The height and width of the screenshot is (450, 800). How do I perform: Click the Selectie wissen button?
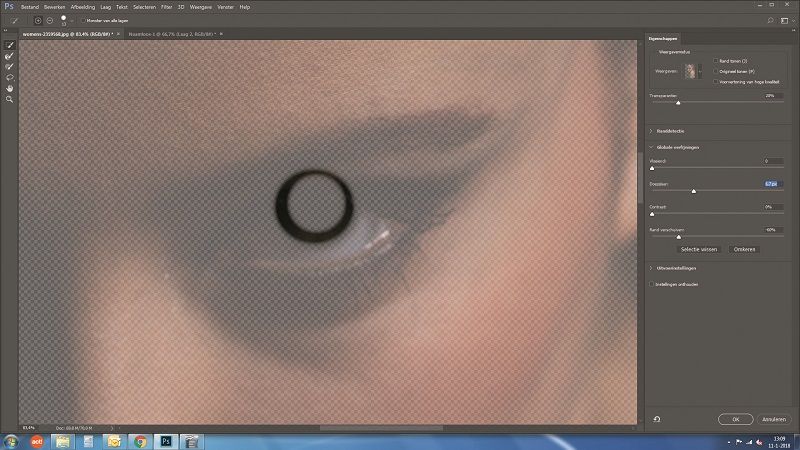699,249
